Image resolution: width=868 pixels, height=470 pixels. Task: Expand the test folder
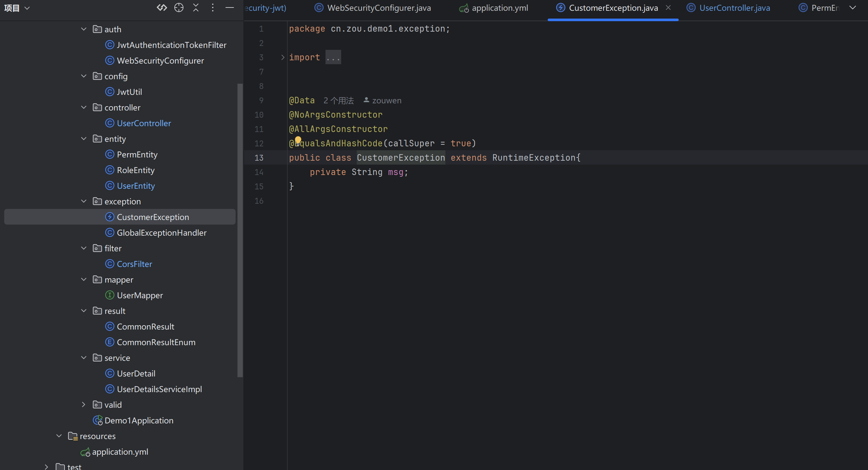coord(47,467)
